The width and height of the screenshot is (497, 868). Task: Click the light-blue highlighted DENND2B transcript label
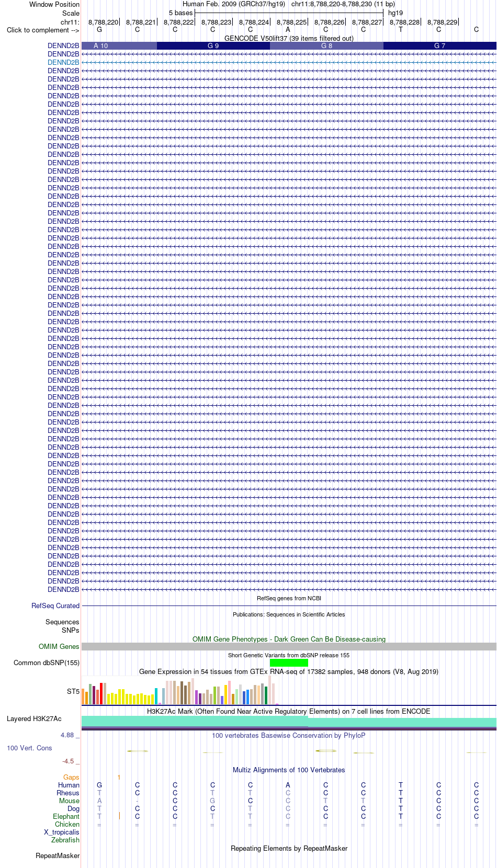coord(63,62)
